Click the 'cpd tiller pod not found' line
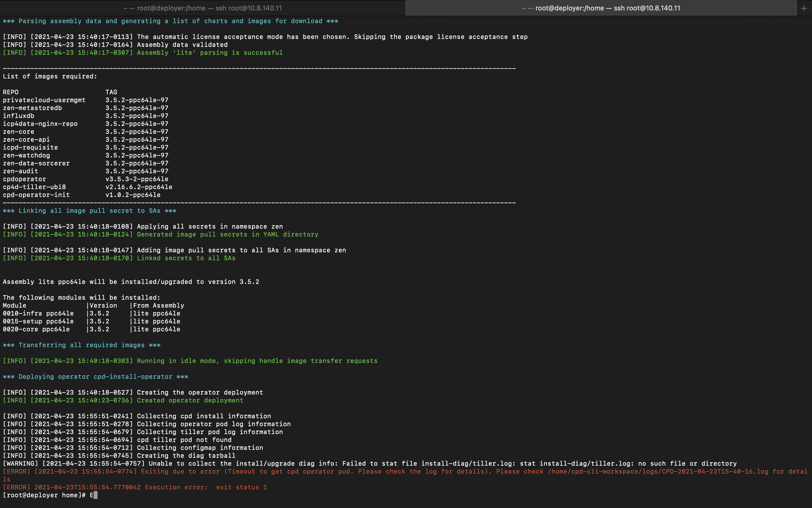Viewport: 812px width, 508px height. pos(117,440)
